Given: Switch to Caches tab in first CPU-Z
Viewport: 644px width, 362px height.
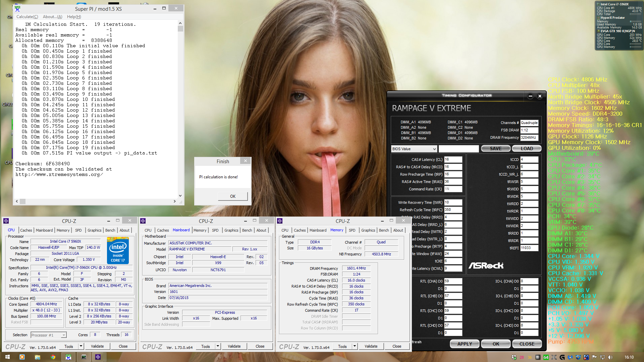Looking at the screenshot, I should (26, 230).
